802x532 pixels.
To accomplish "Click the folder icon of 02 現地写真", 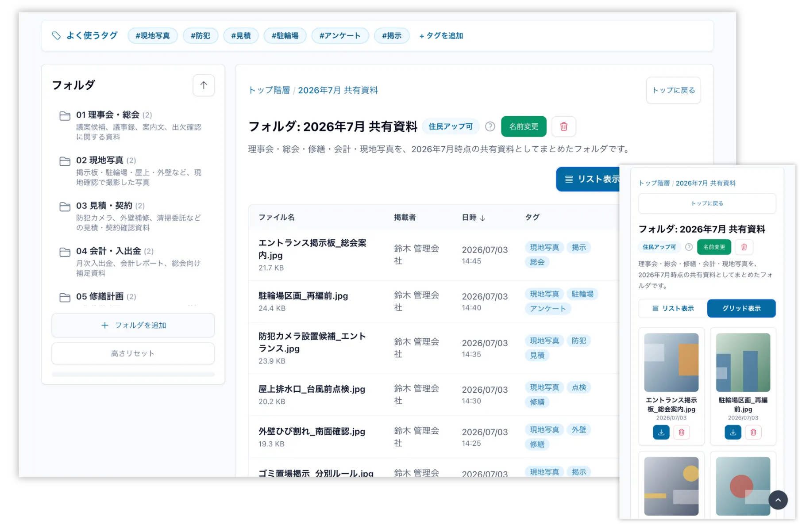I will click(65, 161).
